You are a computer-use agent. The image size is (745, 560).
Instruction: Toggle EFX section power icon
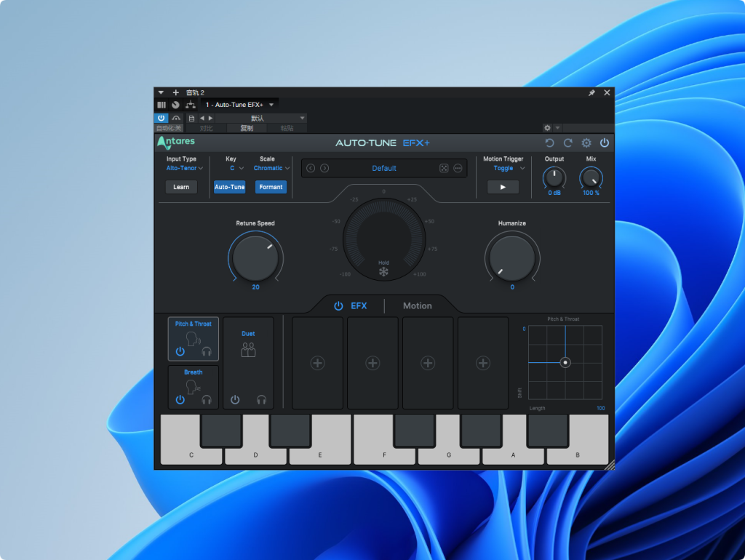338,306
